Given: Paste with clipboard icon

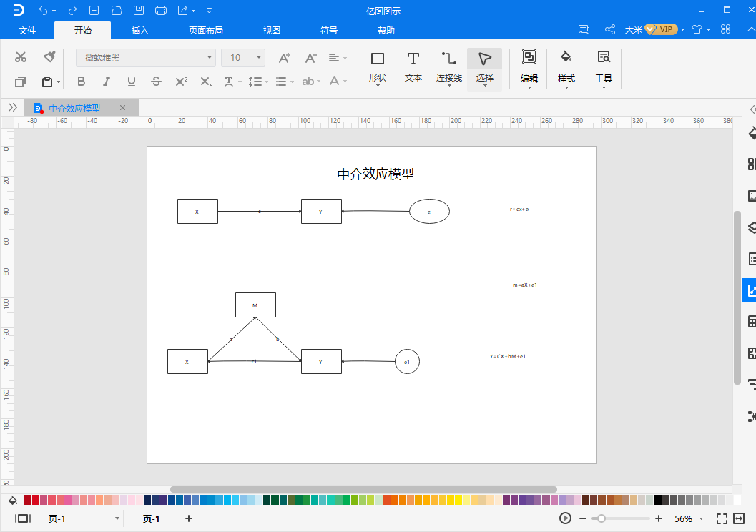Looking at the screenshot, I should pyautogui.click(x=47, y=82).
